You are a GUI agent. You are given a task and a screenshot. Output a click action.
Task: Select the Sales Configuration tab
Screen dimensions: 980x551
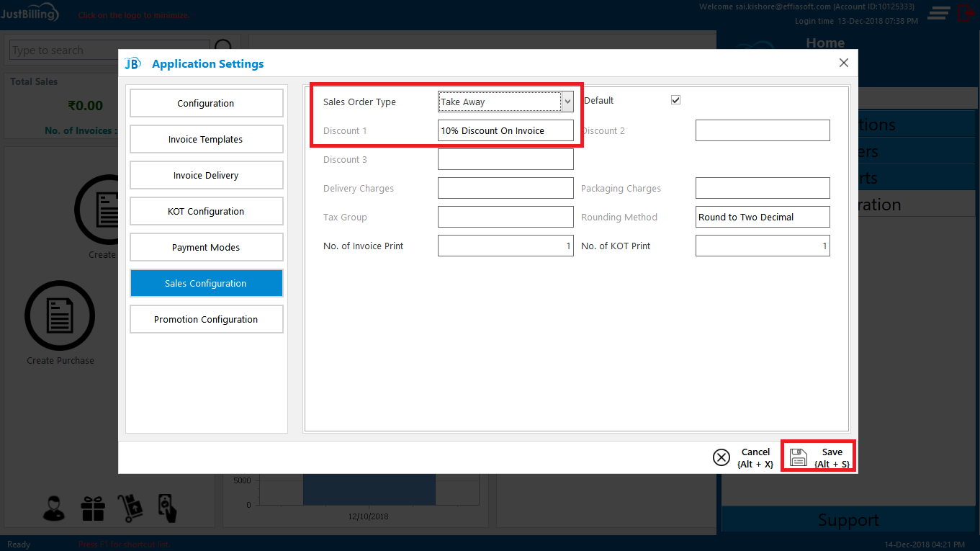(206, 283)
